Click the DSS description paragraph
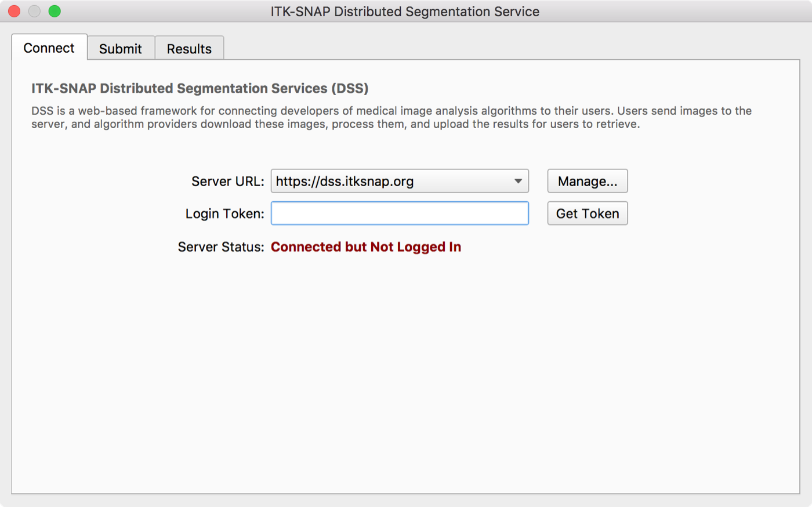 coord(392,117)
